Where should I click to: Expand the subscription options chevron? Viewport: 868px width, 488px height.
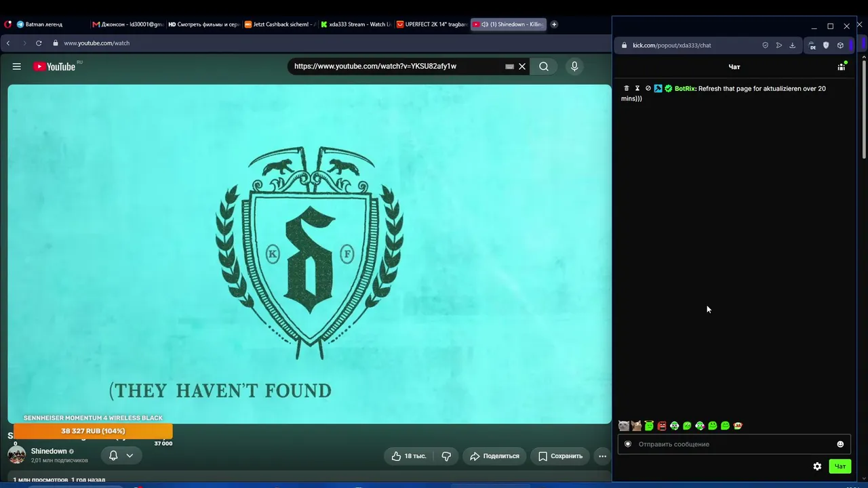tap(130, 455)
